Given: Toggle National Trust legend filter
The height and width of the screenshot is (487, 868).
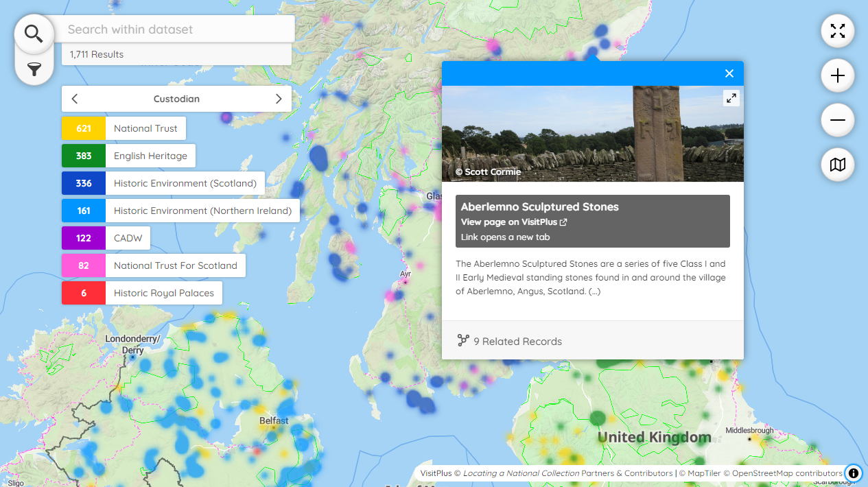Looking at the screenshot, I should (124, 128).
